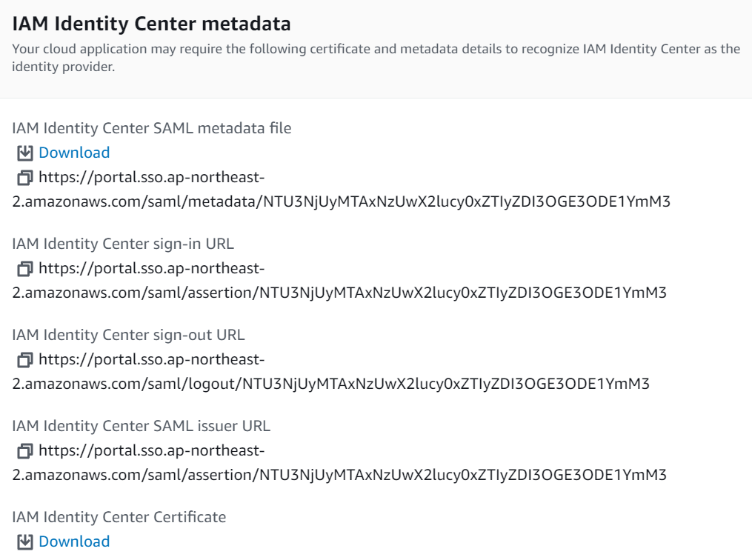The width and height of the screenshot is (752, 560).
Task: Click the URL path line under SAML issuer URL
Action: tap(339, 475)
